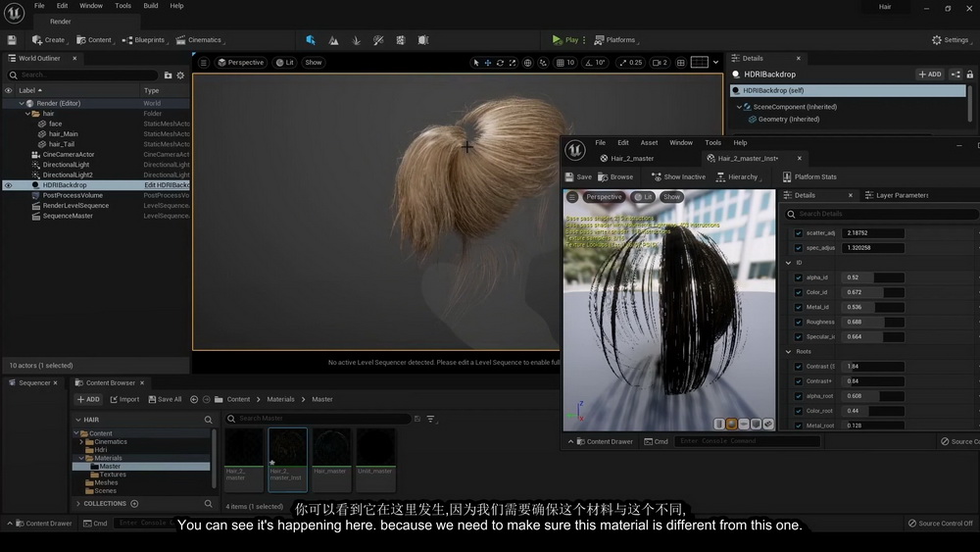Open World Outliner settings gear
This screenshot has width=980, height=552.
tap(180, 75)
